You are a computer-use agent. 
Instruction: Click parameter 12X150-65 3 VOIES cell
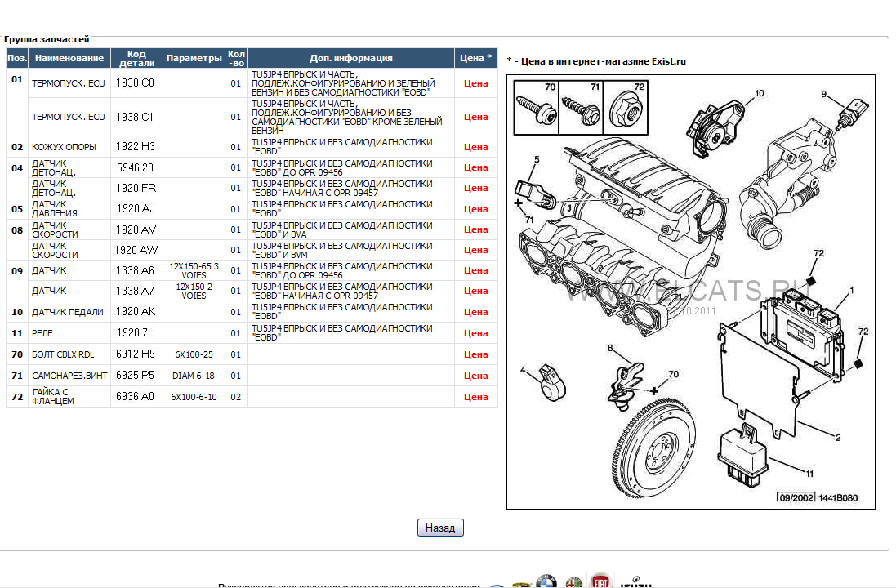(194, 271)
